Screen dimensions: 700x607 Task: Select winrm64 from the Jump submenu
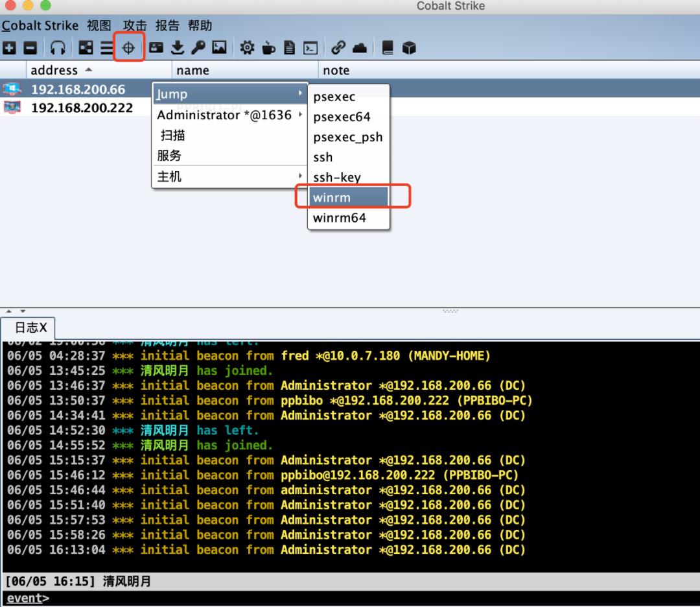[x=349, y=217]
